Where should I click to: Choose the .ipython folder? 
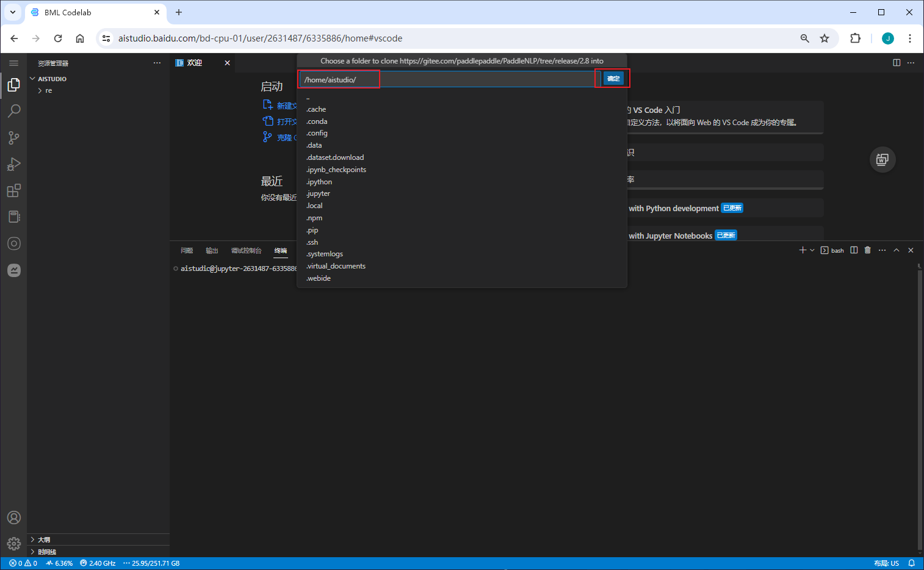462,182
